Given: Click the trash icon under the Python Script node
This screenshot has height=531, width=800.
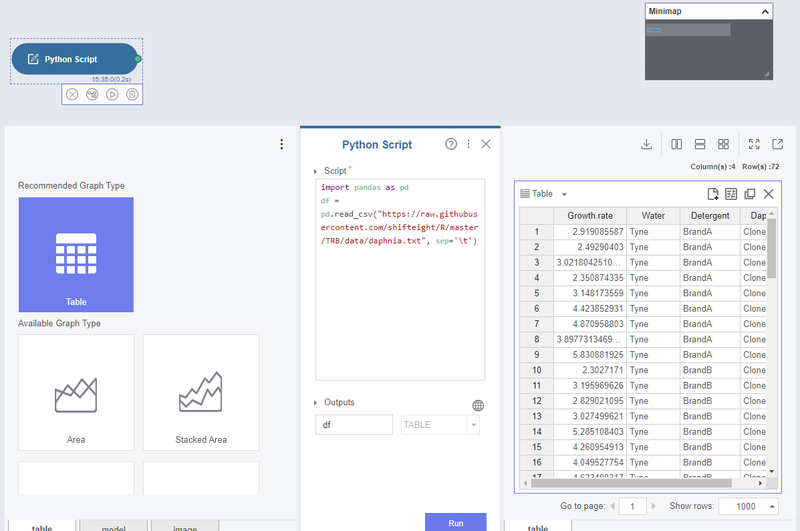Looking at the screenshot, I should [x=132, y=94].
